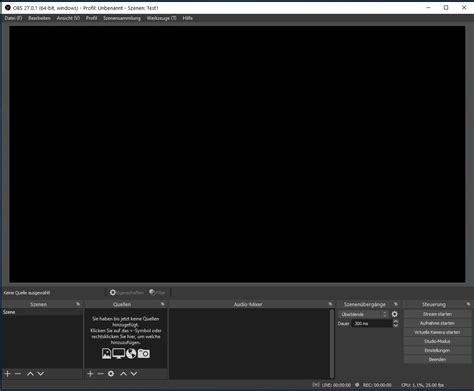Viewport: 474px width, 391px height.
Task: Click the black preview canvas
Action: tap(237, 154)
